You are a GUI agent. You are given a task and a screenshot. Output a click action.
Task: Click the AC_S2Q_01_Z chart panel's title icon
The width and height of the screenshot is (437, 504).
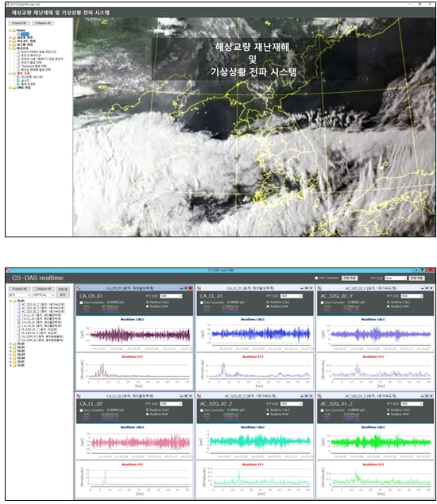point(319,396)
